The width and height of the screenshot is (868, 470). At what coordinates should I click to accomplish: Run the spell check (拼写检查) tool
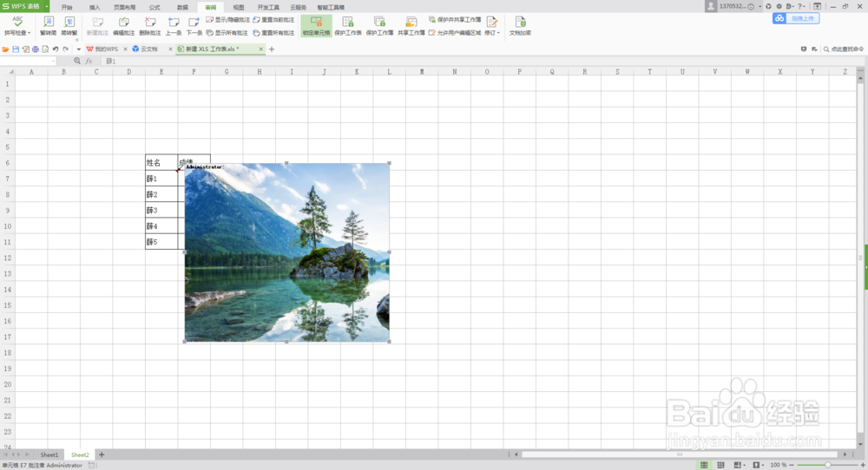click(17, 26)
